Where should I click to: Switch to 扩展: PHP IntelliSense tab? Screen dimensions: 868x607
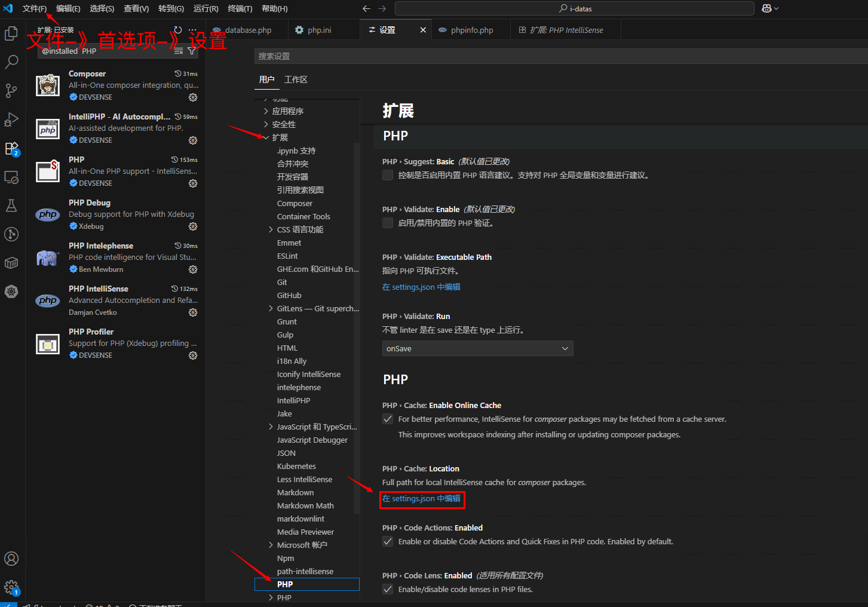566,30
